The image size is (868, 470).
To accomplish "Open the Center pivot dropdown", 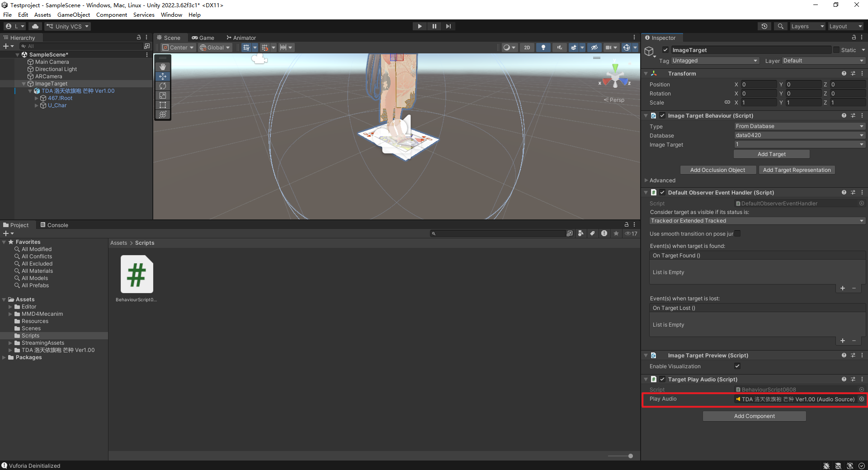I will tap(178, 47).
